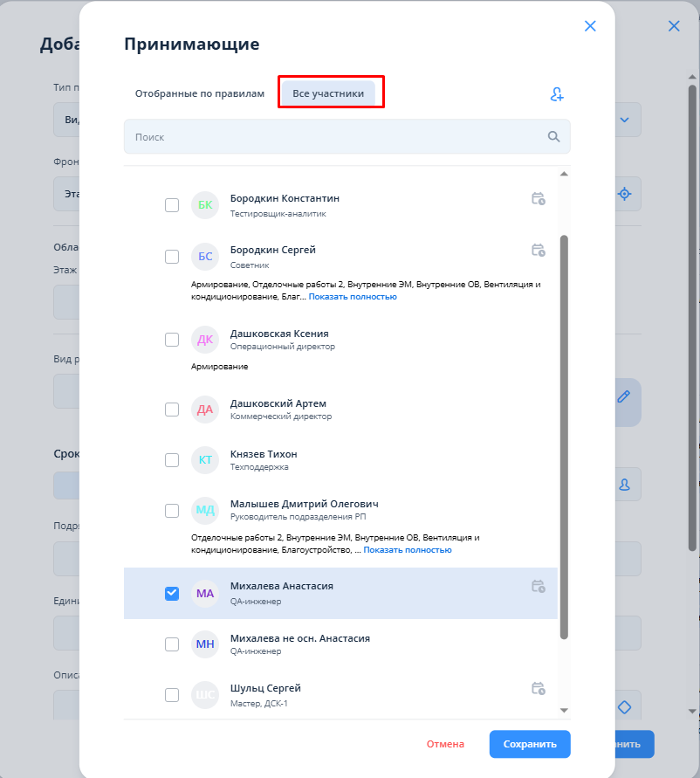This screenshot has height=778, width=700.
Task: Select the Все участники tab
Action: [328, 93]
